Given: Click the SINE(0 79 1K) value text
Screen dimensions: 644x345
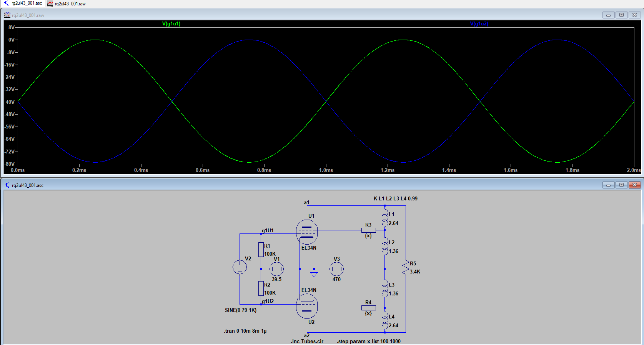Looking at the screenshot, I should [x=241, y=310].
